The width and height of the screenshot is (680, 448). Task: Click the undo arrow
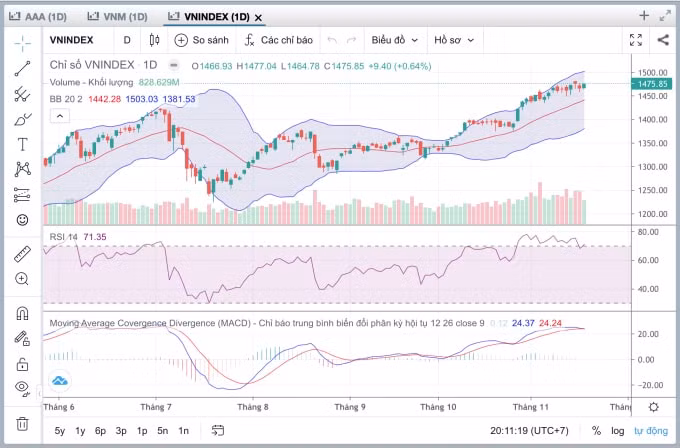pyautogui.click(x=332, y=40)
